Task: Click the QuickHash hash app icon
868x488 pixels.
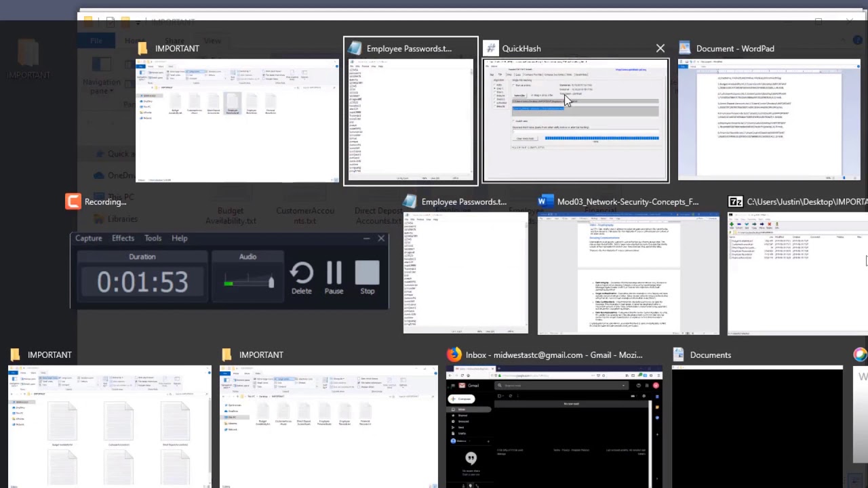Action: [x=490, y=49]
